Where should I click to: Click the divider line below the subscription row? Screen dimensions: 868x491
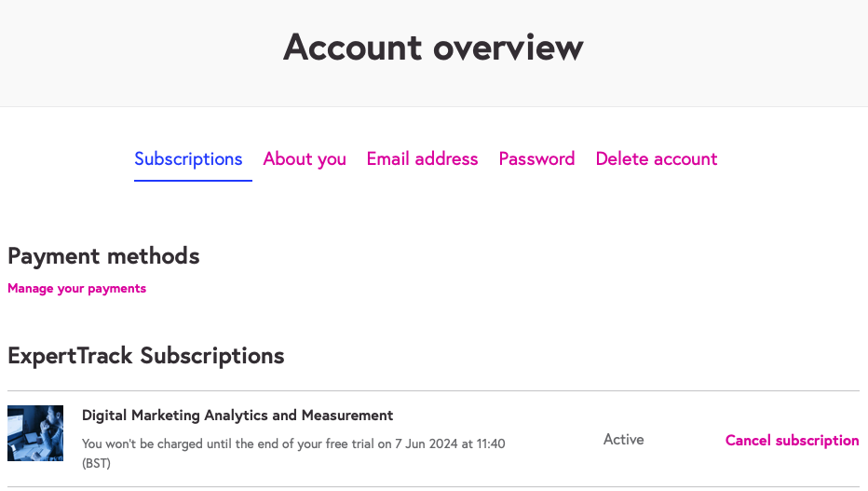(x=433, y=486)
